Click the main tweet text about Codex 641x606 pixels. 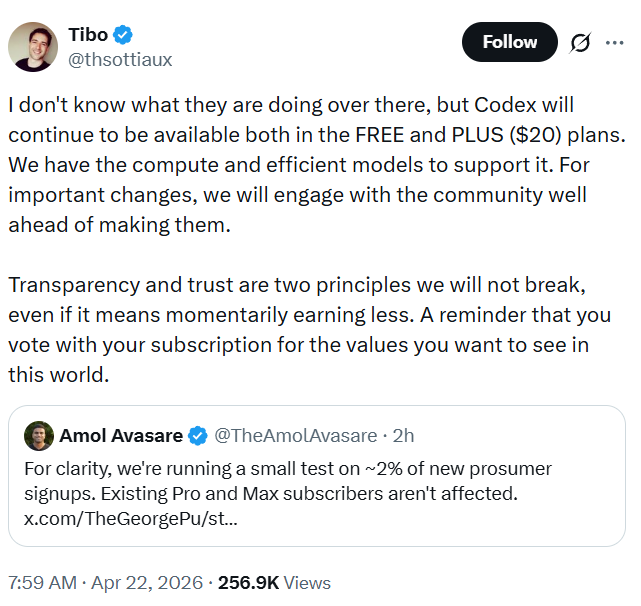317,165
